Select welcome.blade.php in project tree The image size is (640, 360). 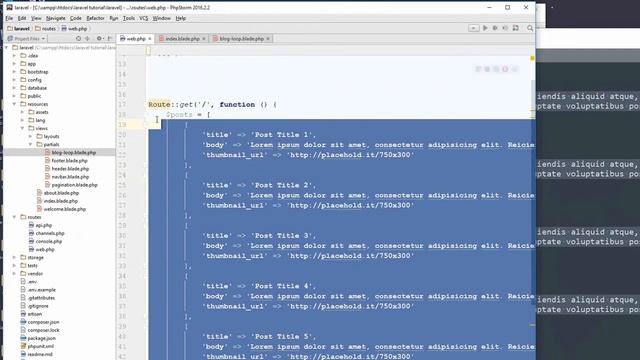click(64, 209)
